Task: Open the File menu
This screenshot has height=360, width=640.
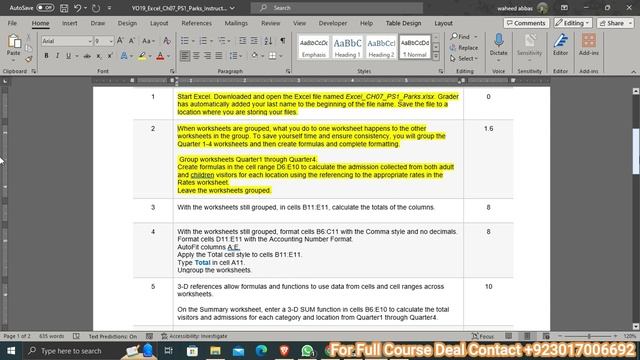Action: click(x=12, y=23)
